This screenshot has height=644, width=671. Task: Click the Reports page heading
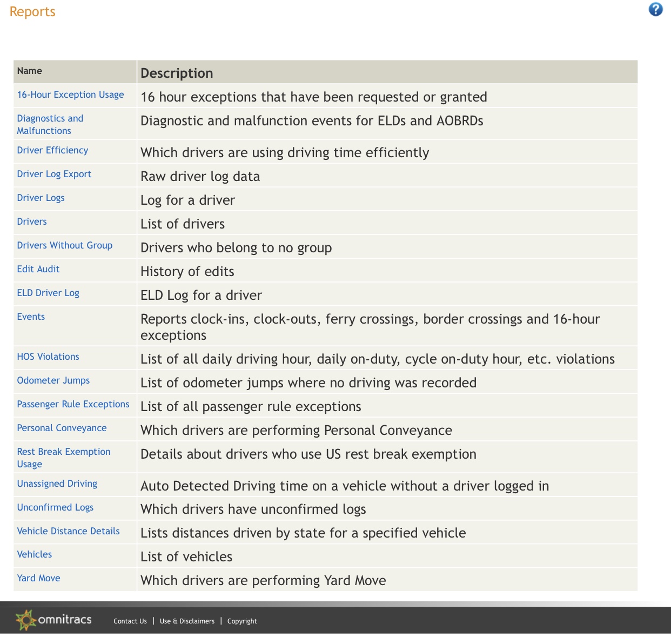click(32, 12)
